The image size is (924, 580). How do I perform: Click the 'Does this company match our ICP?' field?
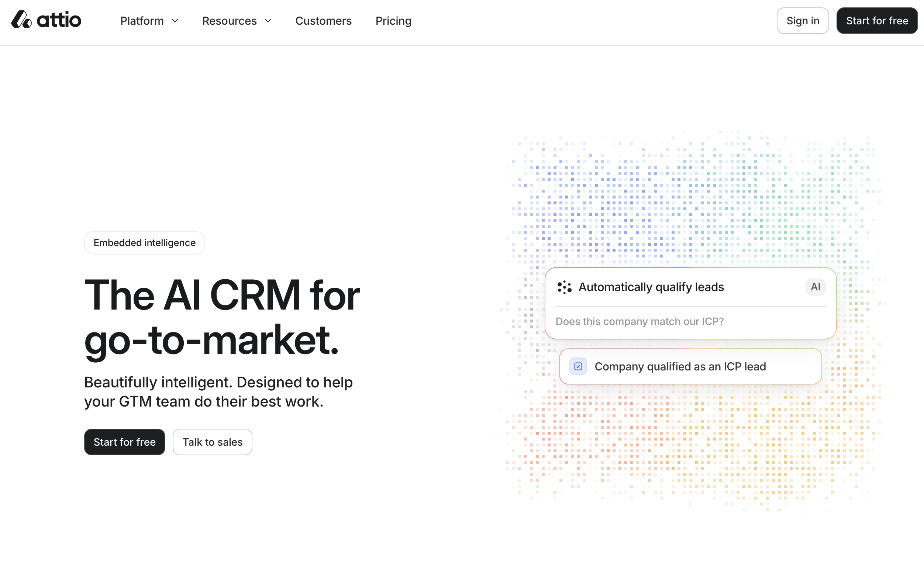[639, 321]
